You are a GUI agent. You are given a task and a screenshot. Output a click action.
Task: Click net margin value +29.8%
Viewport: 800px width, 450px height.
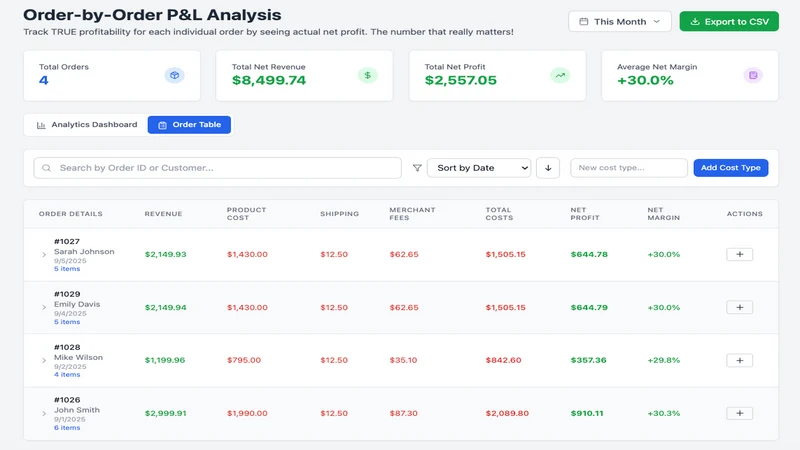tap(663, 360)
